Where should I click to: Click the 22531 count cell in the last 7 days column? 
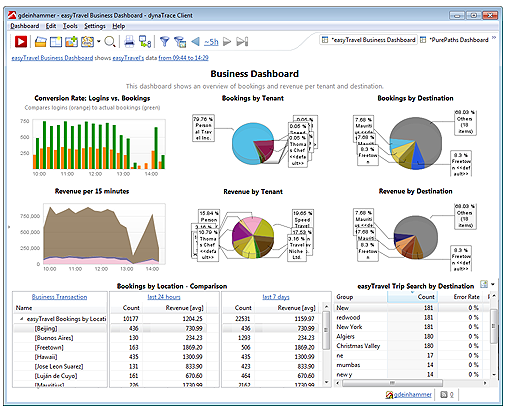tap(243, 319)
